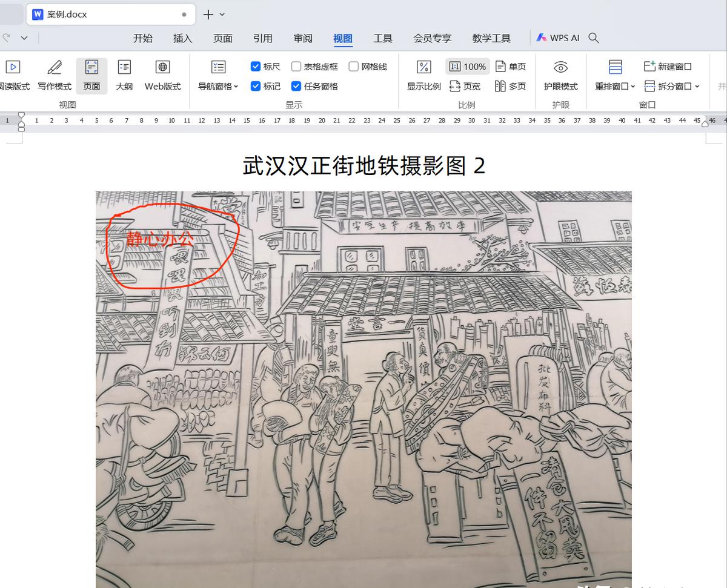The image size is (727, 588).
Task: Open the new tab options chevron
Action: (222, 15)
